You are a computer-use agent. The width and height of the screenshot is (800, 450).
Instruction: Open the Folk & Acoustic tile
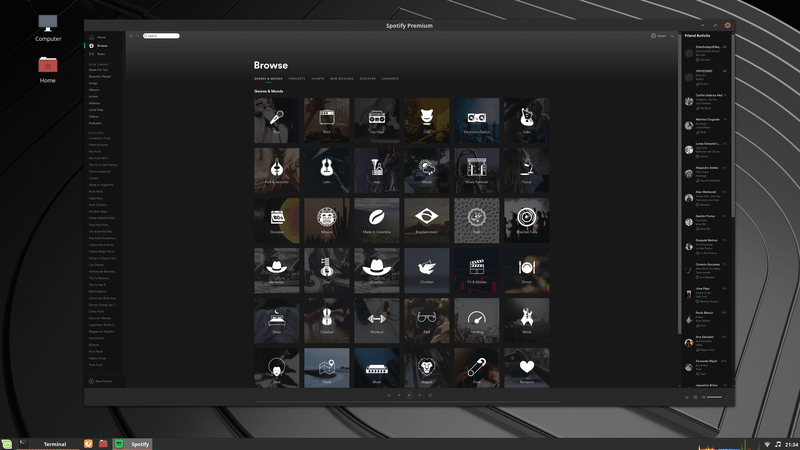pos(277,170)
